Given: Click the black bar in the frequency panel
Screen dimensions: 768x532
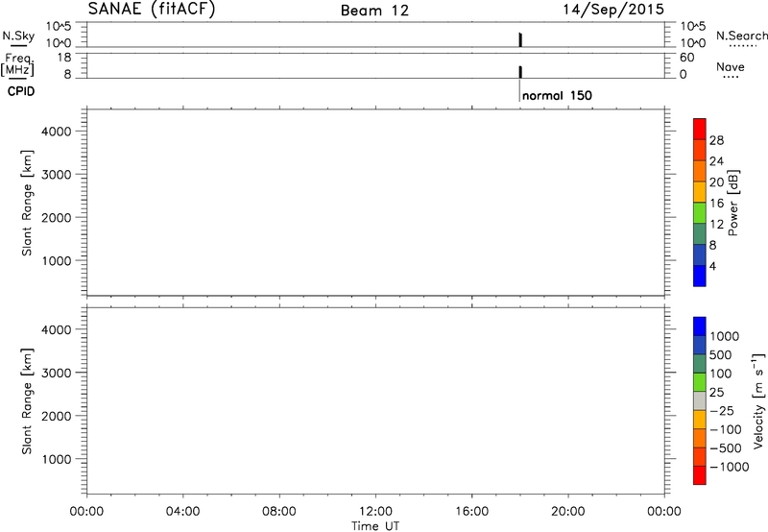Looking at the screenshot, I should [520, 71].
